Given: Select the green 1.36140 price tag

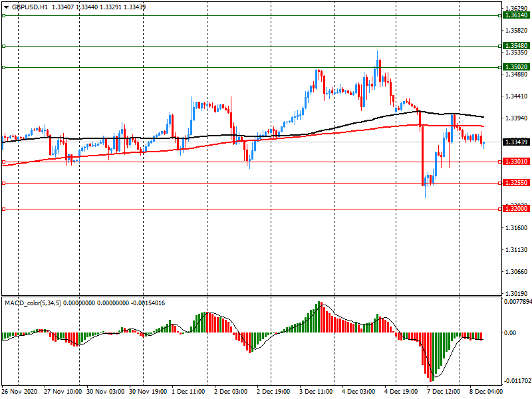Looking at the screenshot, I should [x=516, y=15].
